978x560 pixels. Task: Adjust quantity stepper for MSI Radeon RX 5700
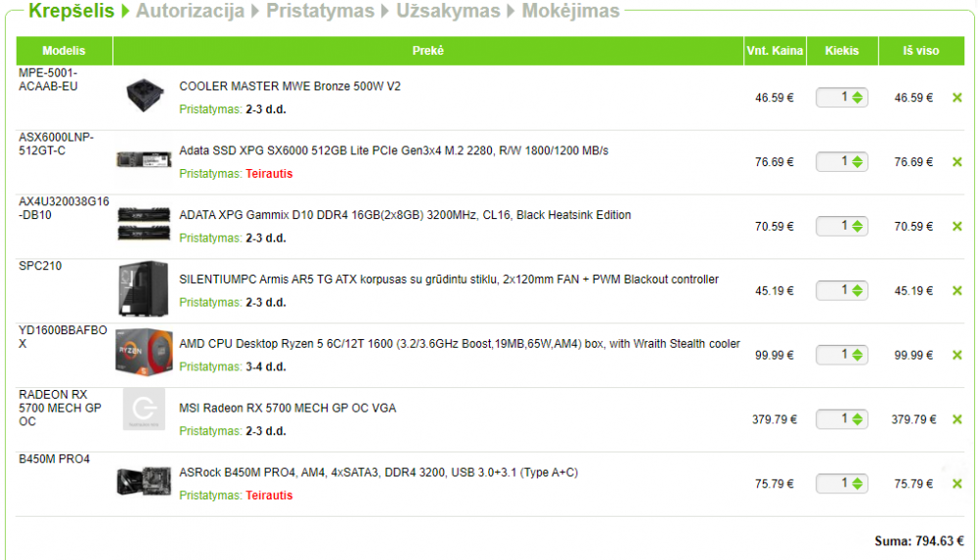[x=858, y=418]
